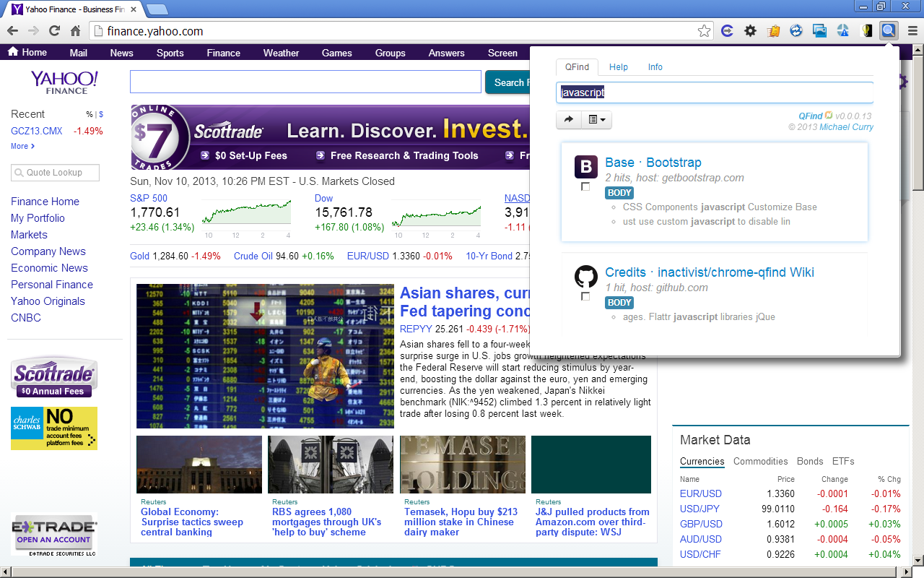Open Games in the Yahoo navigation bar
The height and width of the screenshot is (578, 924).
(x=337, y=53)
